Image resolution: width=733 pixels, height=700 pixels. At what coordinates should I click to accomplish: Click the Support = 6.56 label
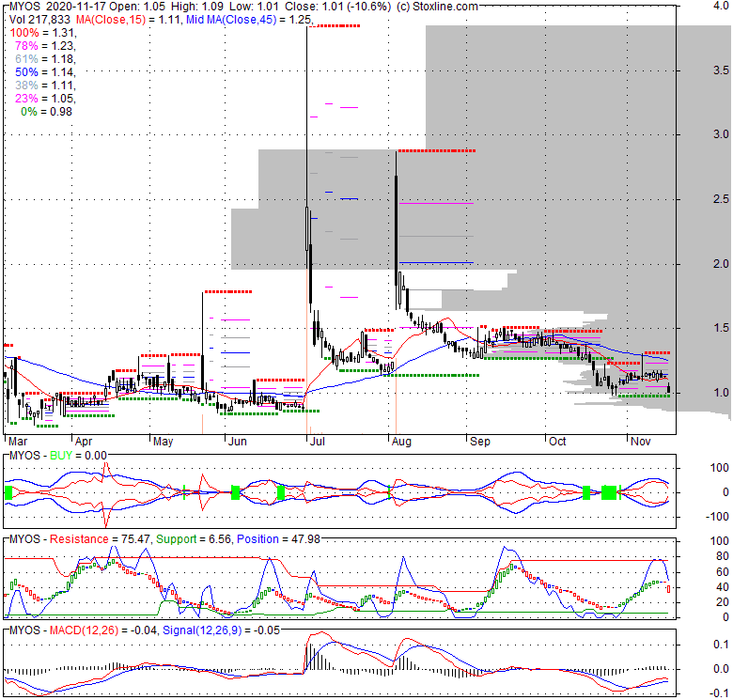(x=194, y=539)
